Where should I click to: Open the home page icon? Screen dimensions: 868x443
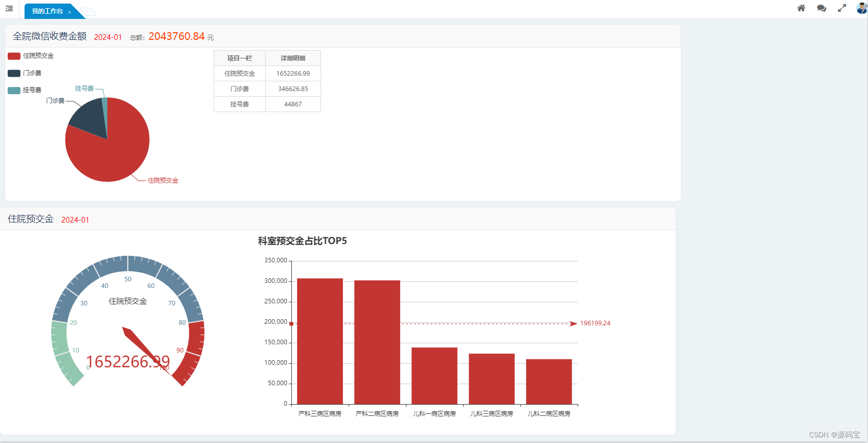click(x=801, y=8)
